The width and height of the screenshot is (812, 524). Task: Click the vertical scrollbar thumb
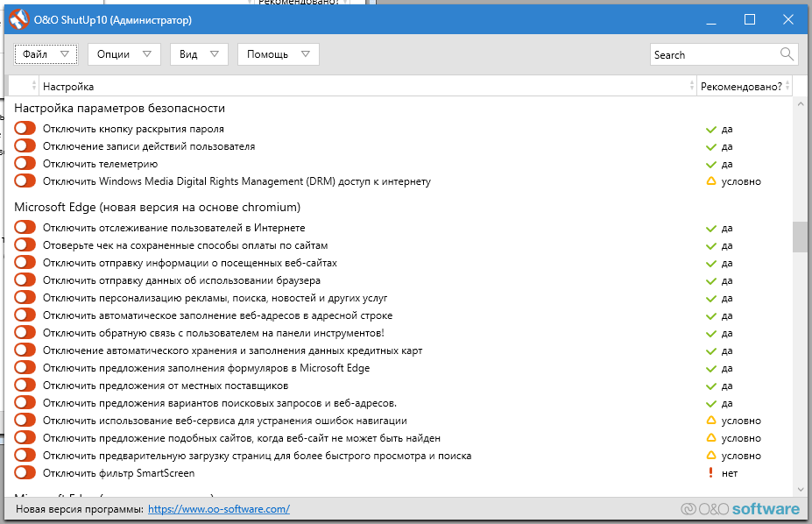click(x=800, y=237)
